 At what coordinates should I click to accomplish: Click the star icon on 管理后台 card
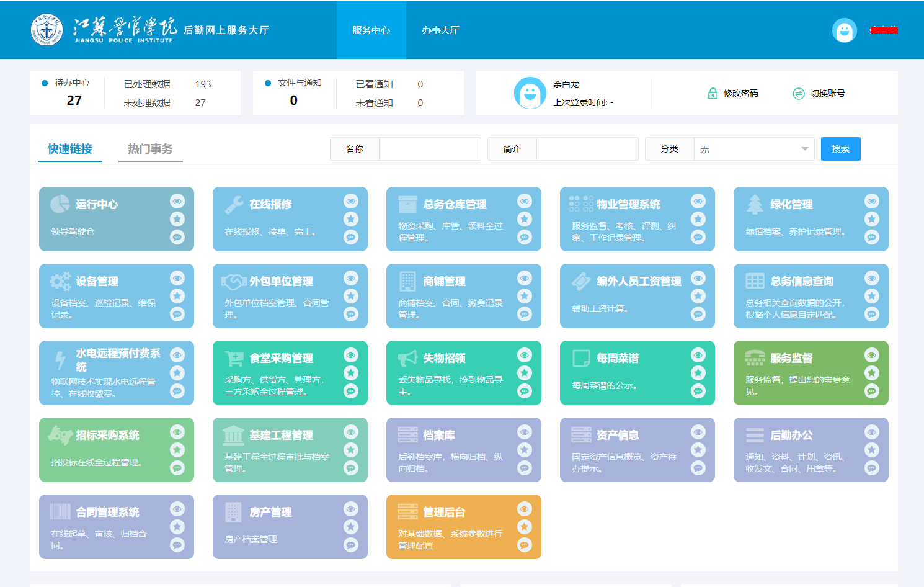point(525,527)
